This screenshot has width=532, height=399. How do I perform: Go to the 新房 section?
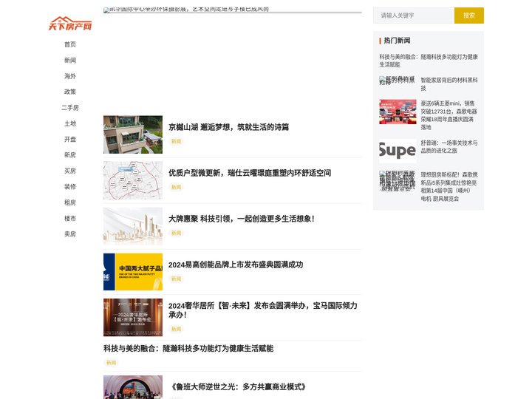70,155
